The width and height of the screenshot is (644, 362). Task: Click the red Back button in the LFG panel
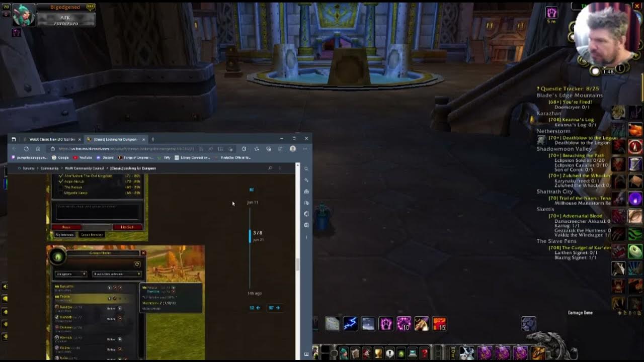click(66, 227)
